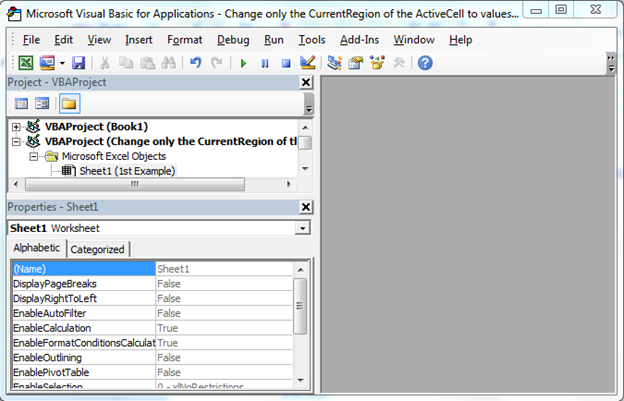624x401 pixels.
Task: Click the View Code icon in Project panel
Action: point(21,104)
